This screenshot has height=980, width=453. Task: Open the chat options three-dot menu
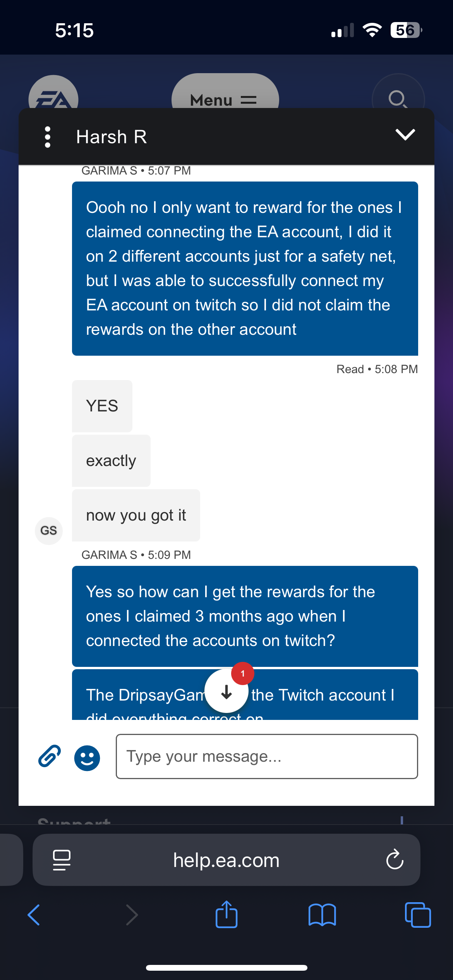[48, 137]
